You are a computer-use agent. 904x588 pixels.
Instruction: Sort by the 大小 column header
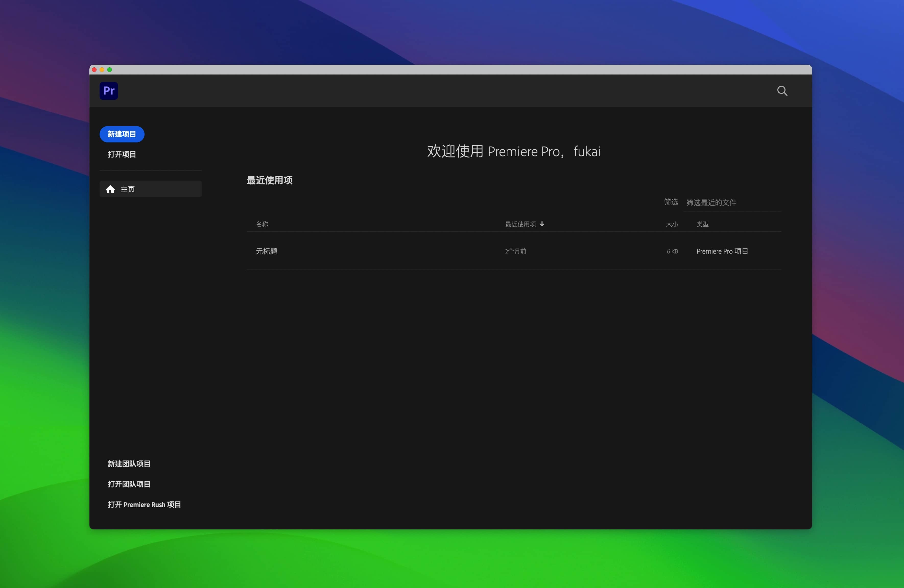672,224
